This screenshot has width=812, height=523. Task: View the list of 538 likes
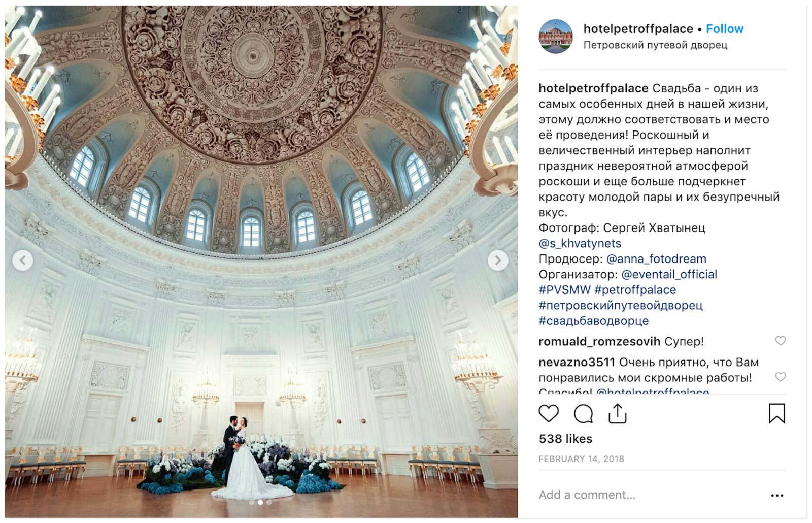pyautogui.click(x=565, y=439)
